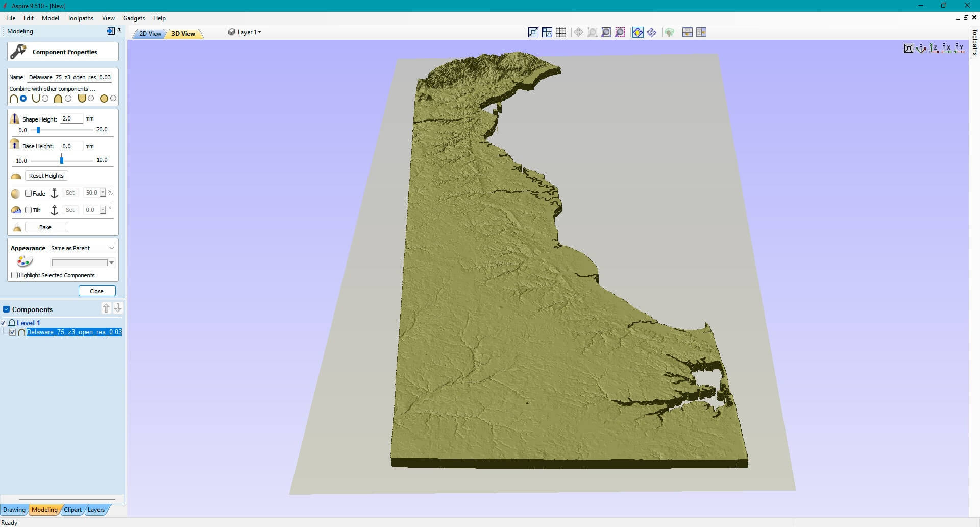The image size is (980, 527).
Task: Check Highlight Selected Components
Action: [x=14, y=275]
